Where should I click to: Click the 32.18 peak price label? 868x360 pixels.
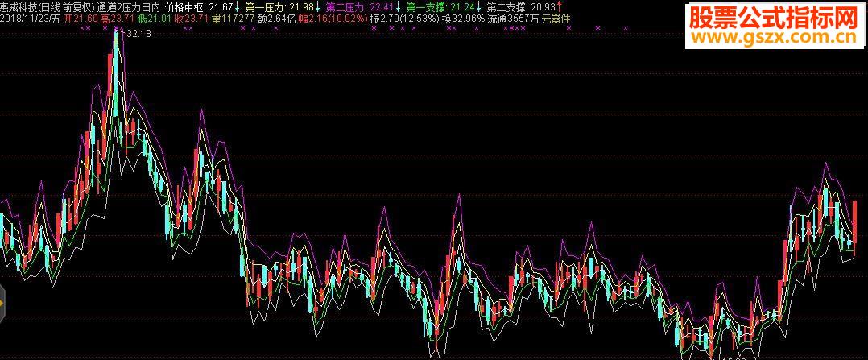coord(139,34)
